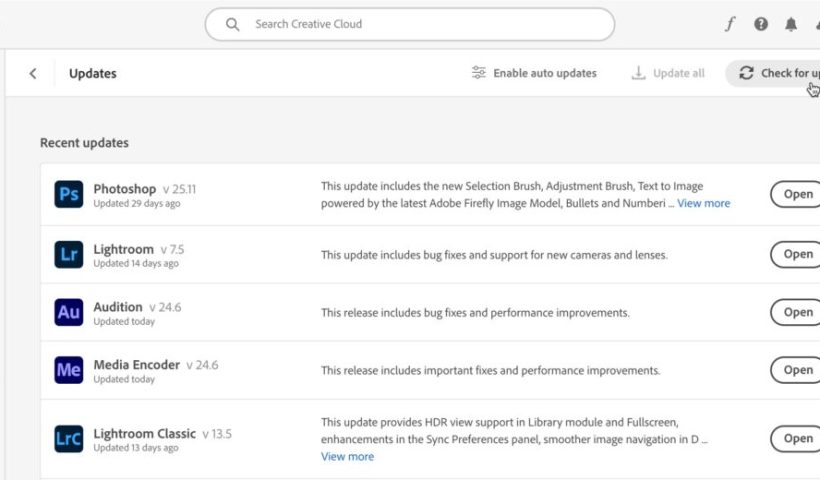Enable auto updates

point(534,73)
